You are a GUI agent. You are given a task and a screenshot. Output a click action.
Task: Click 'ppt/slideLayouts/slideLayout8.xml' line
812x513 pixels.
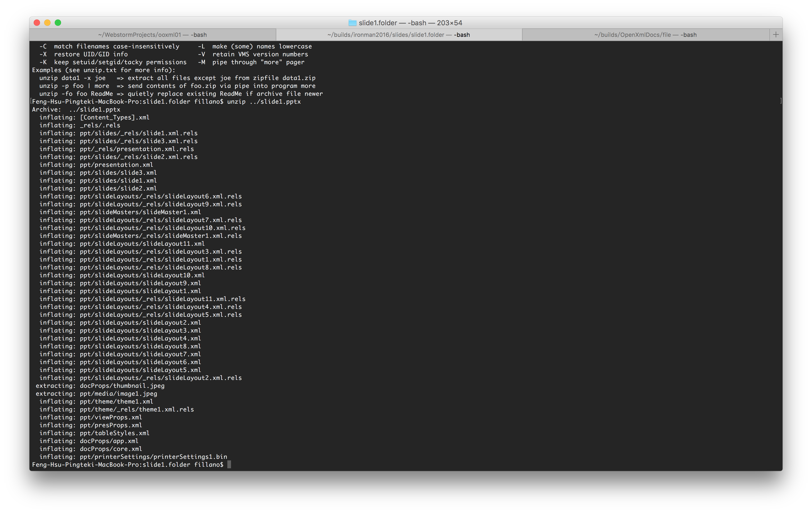click(120, 346)
